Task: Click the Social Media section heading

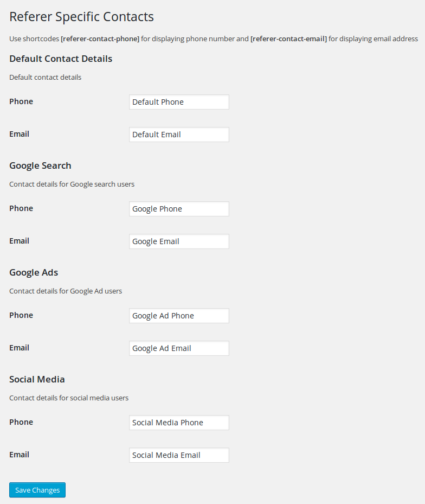Action: click(37, 379)
